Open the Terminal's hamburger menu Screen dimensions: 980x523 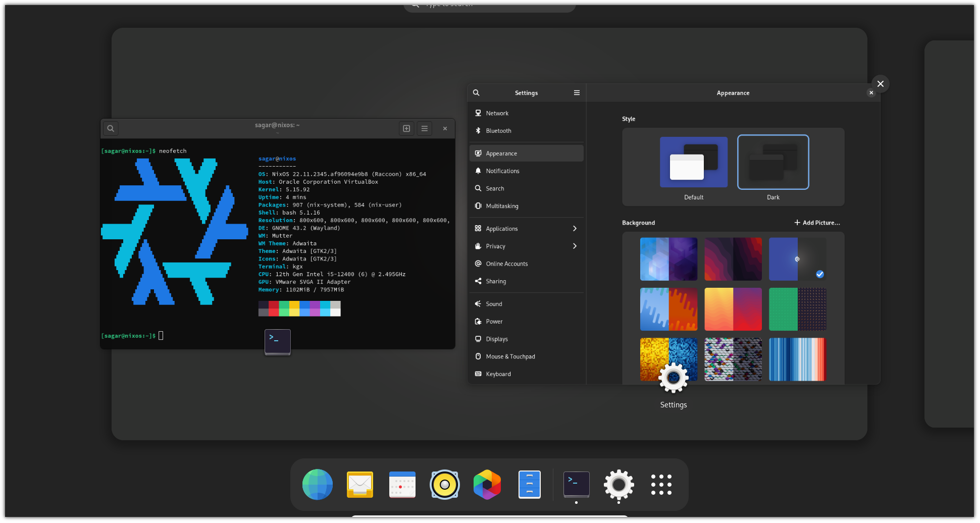[x=424, y=128]
